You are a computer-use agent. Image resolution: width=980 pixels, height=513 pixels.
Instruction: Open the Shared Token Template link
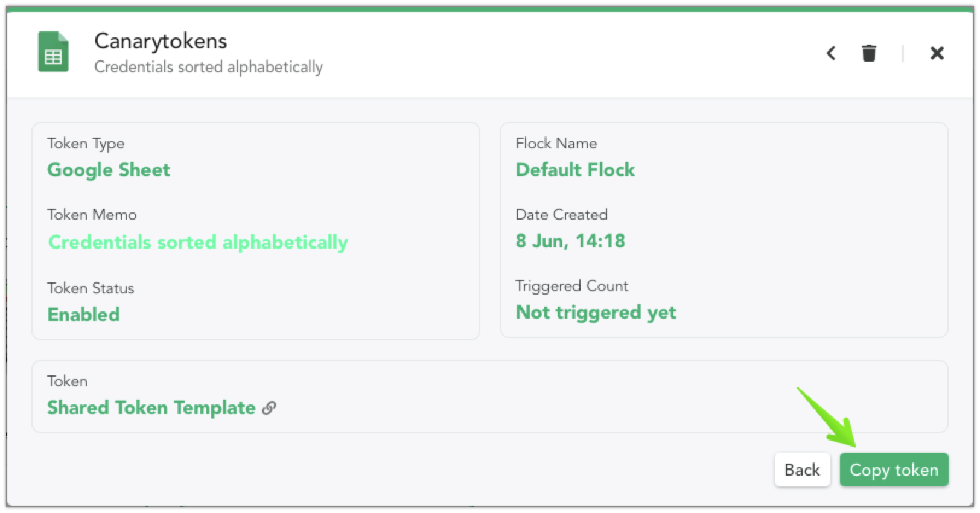[151, 408]
